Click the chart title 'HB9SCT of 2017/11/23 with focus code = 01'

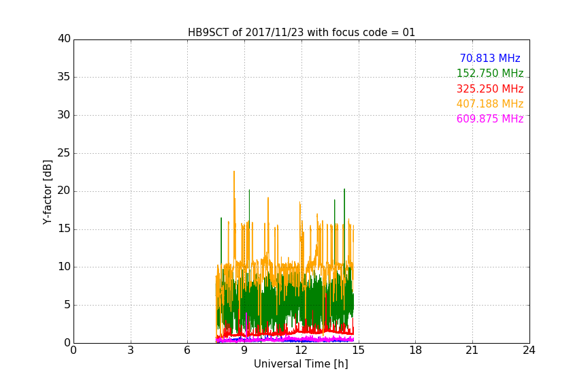pyautogui.click(x=301, y=32)
